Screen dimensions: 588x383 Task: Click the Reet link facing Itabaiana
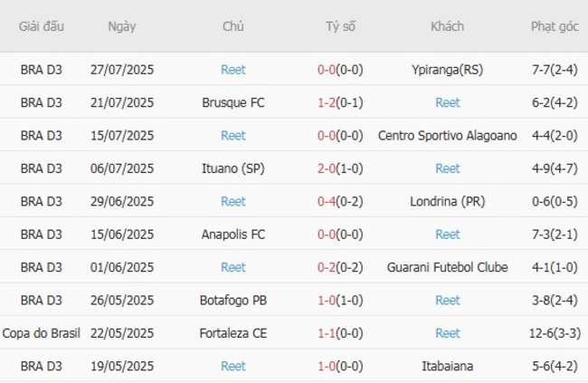[232, 366]
